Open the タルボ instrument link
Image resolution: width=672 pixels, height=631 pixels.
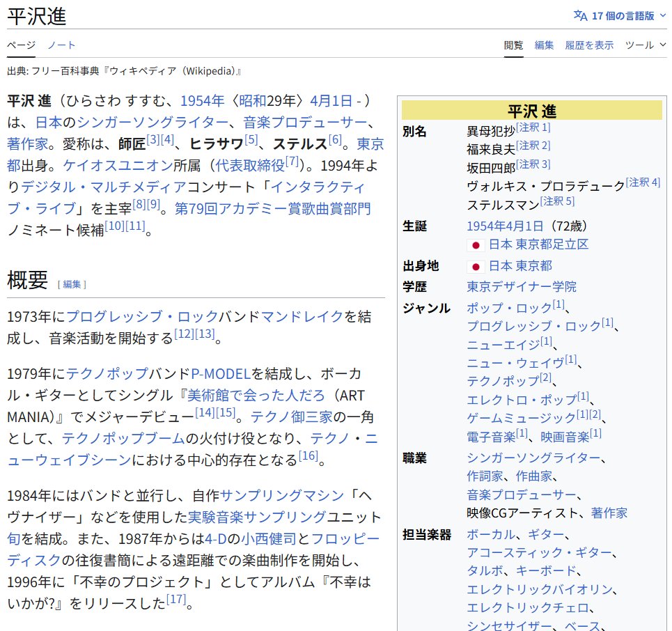point(485,570)
